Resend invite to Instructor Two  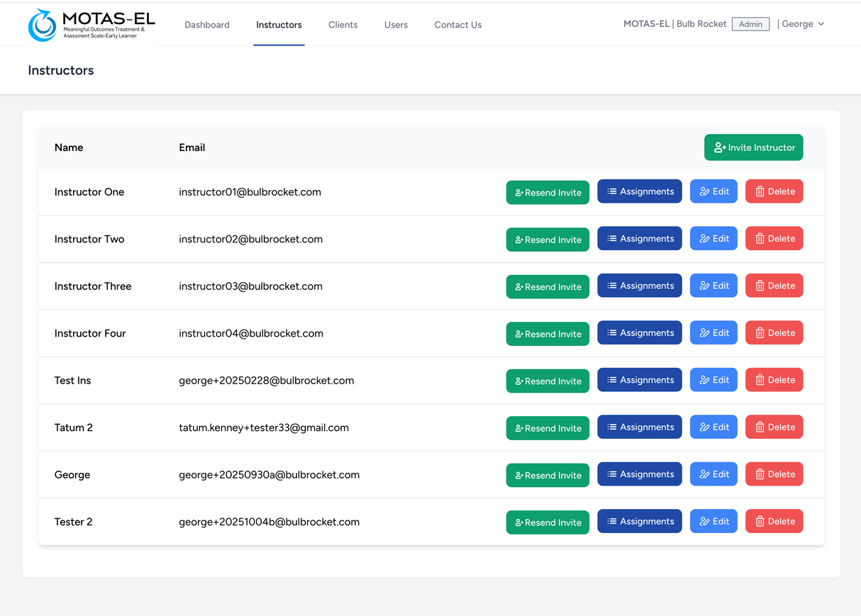click(x=548, y=239)
